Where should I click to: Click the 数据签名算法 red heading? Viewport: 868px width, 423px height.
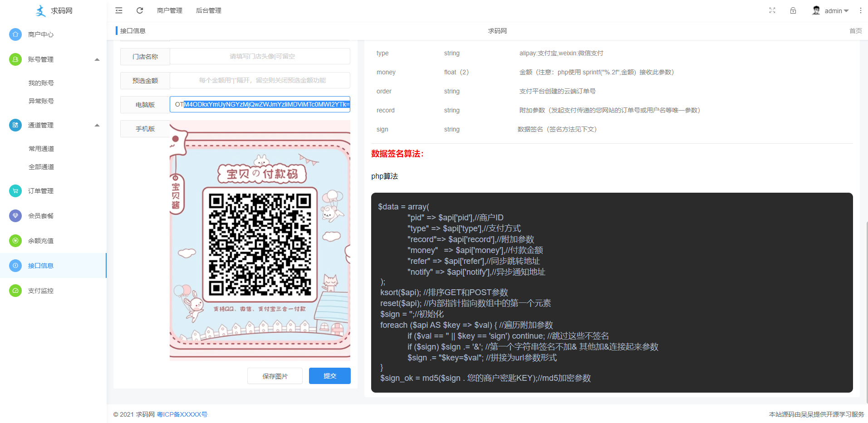[397, 154]
